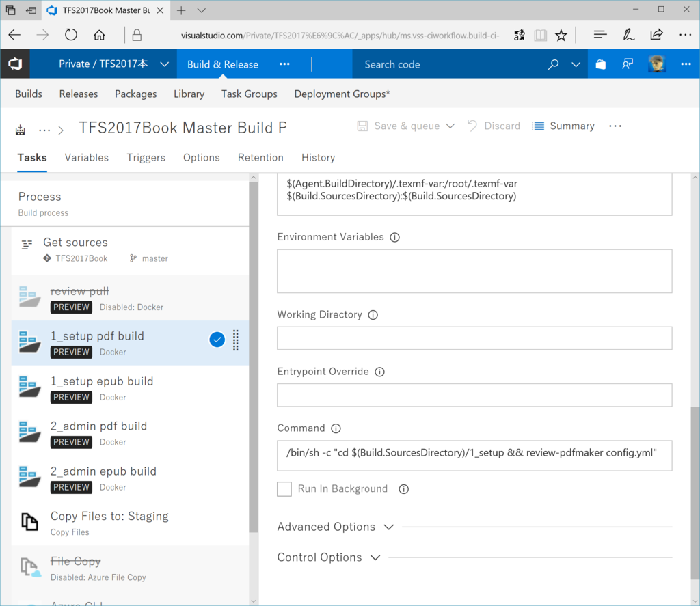700x606 pixels.
Task: Select the disabled review pull task
Action: click(x=130, y=298)
